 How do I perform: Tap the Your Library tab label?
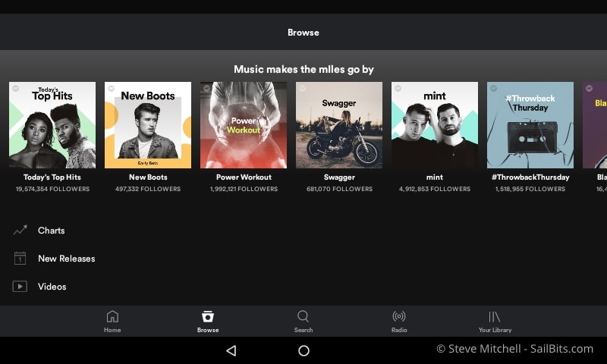pyautogui.click(x=495, y=330)
